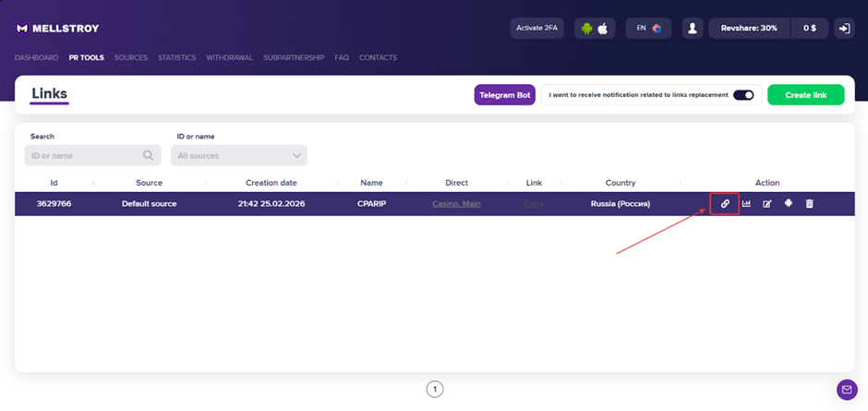Click the Android app icon in header
Viewport: 868px width, 411px height.
[585, 29]
